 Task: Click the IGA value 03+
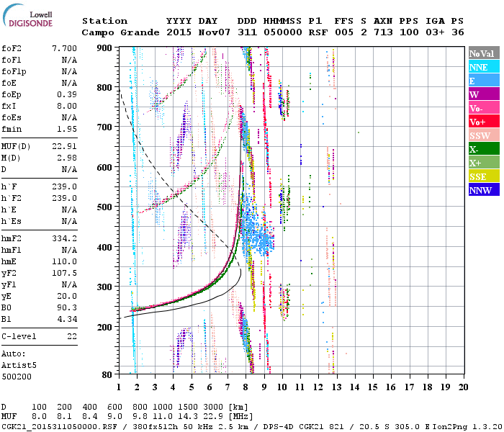[x=435, y=32]
